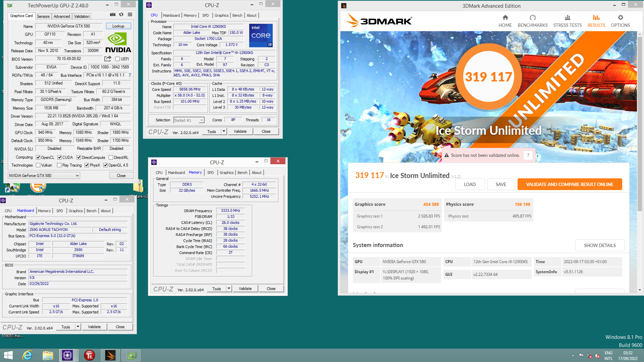
Task: Switch to the Sensors tab in GPU-Z
Action: 43,16
